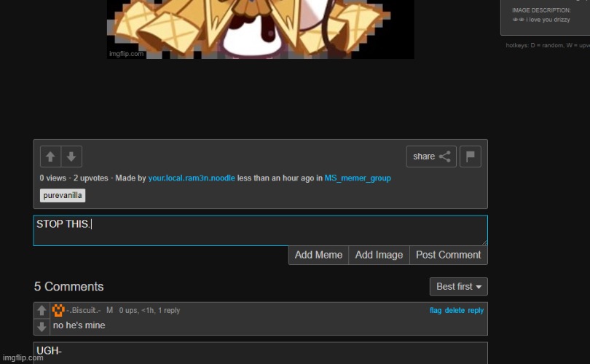
Task: Click the 'i love you drizzy' description text
Action: click(x=548, y=20)
